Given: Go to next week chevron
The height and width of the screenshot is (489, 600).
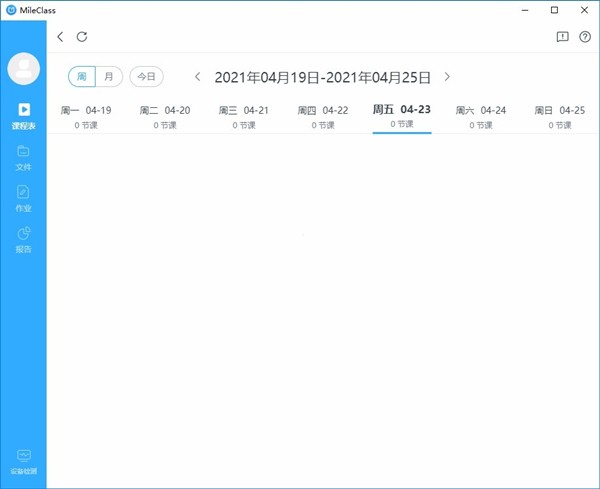Looking at the screenshot, I should tap(447, 77).
